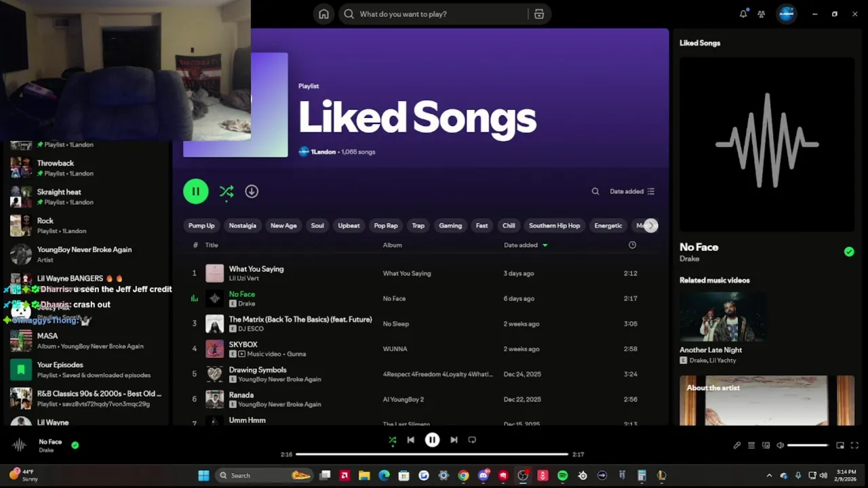Open search within Liked Songs playlist
The height and width of the screenshot is (488, 868).
595,191
